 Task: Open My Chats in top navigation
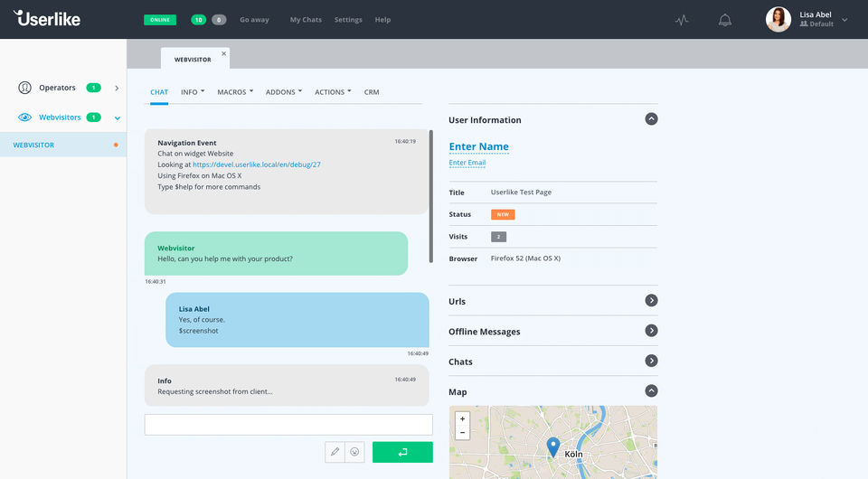click(306, 20)
